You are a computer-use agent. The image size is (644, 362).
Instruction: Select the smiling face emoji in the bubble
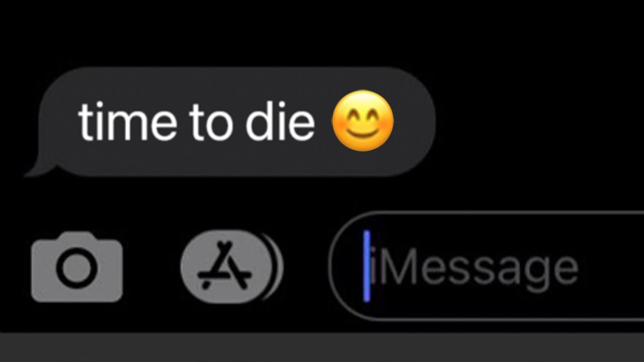tap(363, 121)
